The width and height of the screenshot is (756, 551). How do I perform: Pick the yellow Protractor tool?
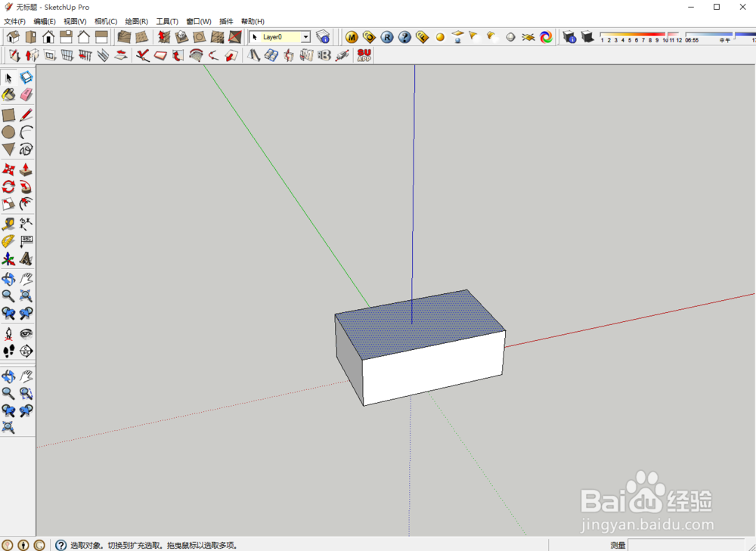click(x=8, y=241)
